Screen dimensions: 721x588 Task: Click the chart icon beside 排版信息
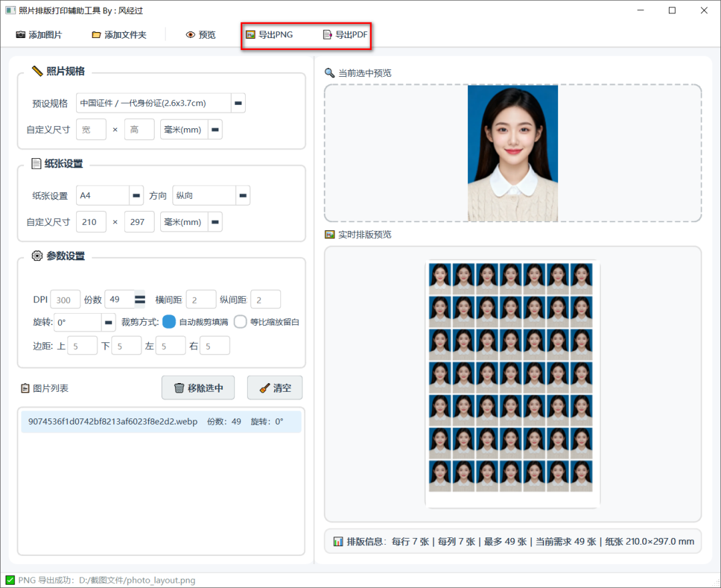coord(338,541)
